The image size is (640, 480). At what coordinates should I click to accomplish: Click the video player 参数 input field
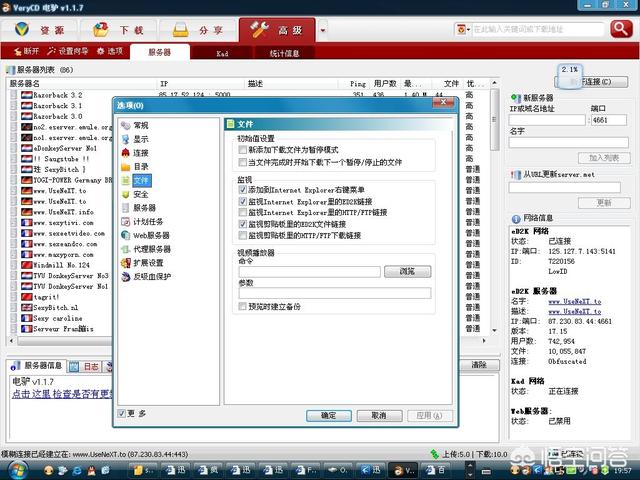point(335,293)
